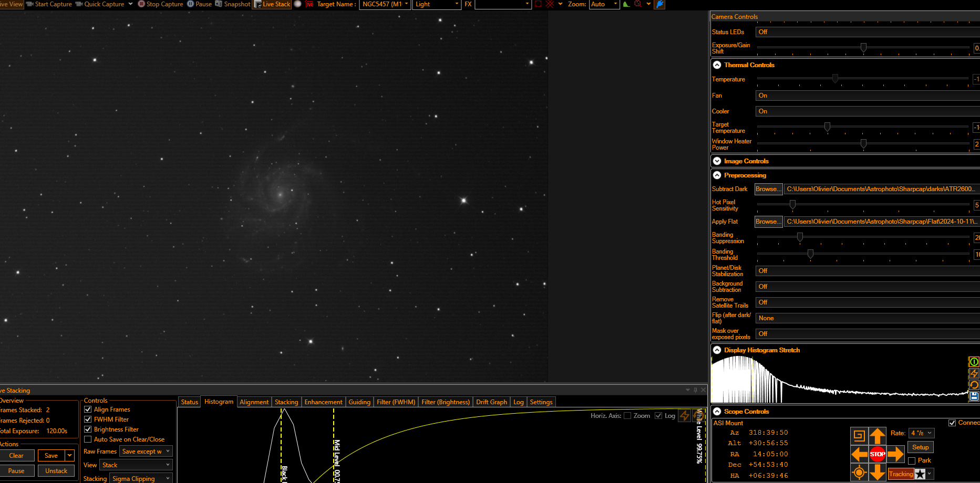The width and height of the screenshot is (980, 483).
Task: Click the lightning auto-stretch icon in Display Histogram Stretch
Action: point(974,373)
